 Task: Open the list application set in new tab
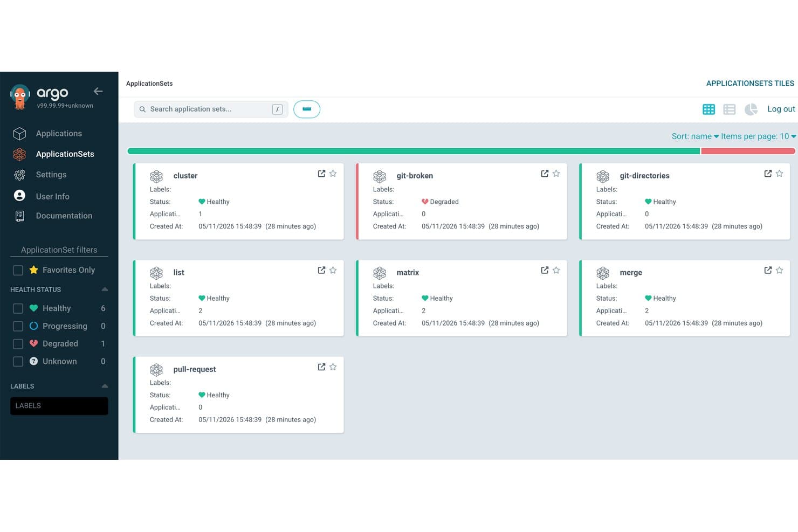[321, 270]
